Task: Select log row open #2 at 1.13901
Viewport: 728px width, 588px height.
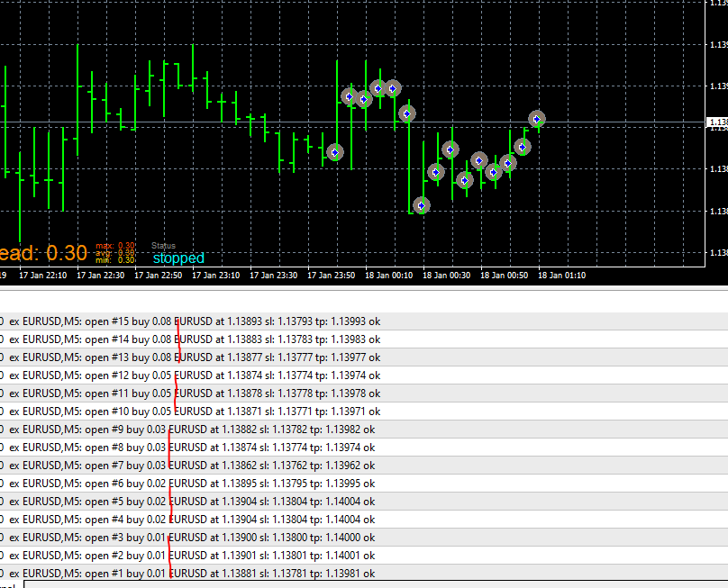Action: (364, 555)
